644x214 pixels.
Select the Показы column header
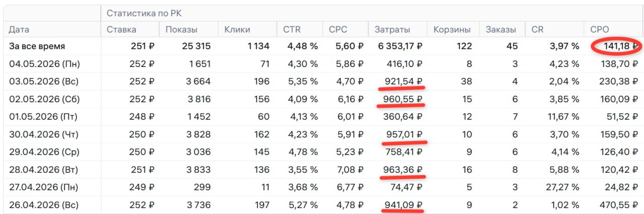pyautogui.click(x=181, y=30)
